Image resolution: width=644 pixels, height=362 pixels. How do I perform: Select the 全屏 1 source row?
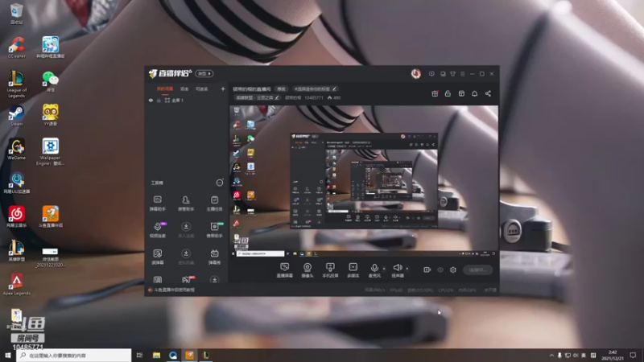[x=186, y=100]
